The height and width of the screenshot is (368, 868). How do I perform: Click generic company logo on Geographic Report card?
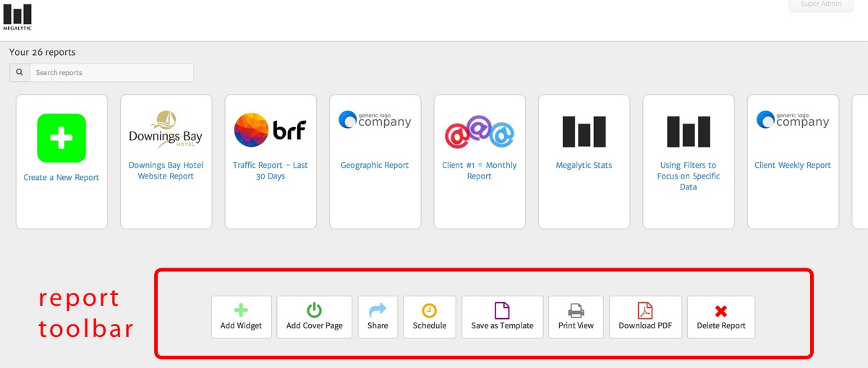pos(375,119)
